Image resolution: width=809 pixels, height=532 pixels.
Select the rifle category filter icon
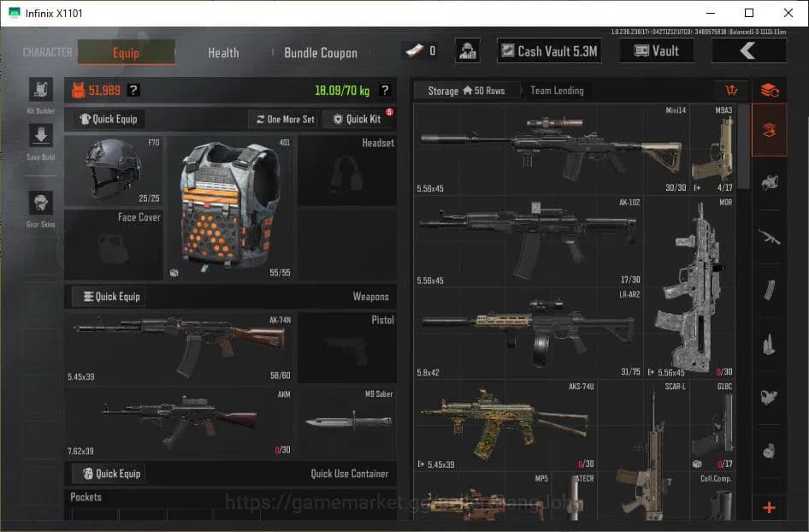(x=769, y=236)
